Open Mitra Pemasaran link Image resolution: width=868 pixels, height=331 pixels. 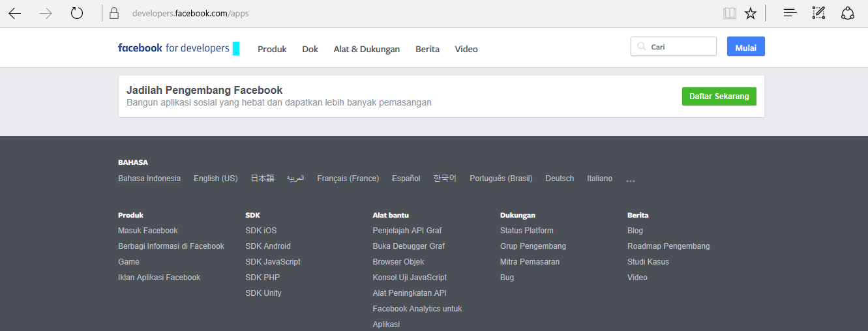click(530, 262)
